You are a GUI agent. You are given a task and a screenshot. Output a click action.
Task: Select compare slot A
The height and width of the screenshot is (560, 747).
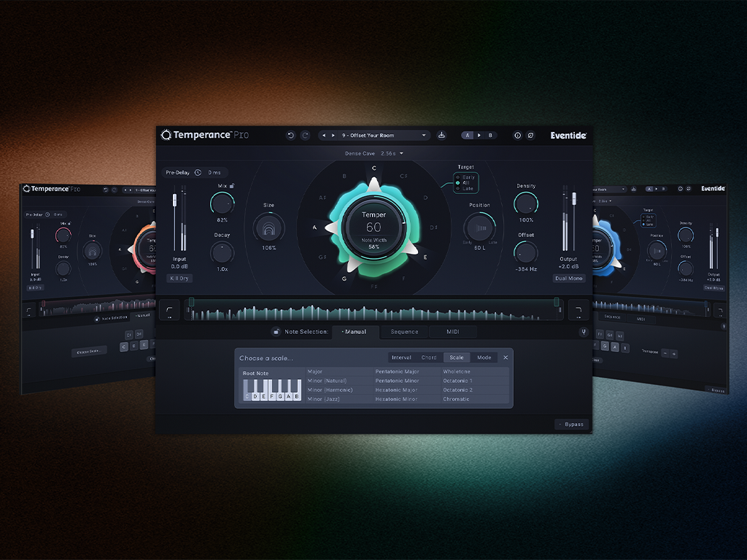pos(468,135)
